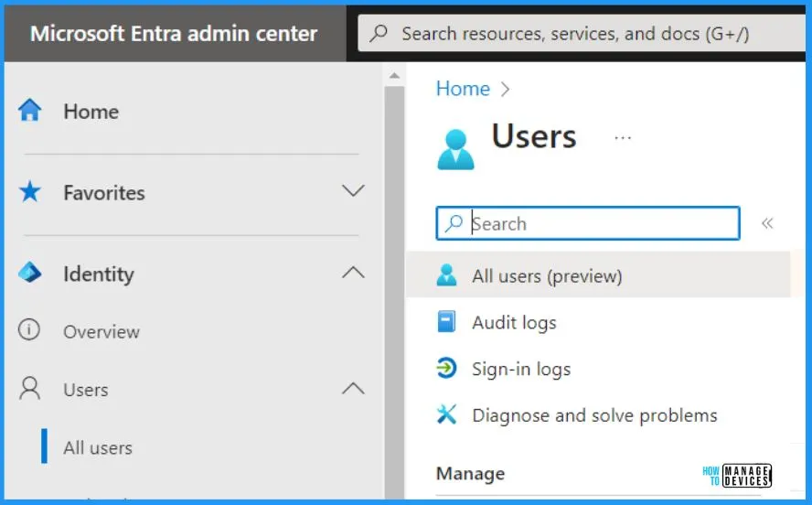
Task: Open the ellipsis menu next to Users heading
Action: click(623, 138)
